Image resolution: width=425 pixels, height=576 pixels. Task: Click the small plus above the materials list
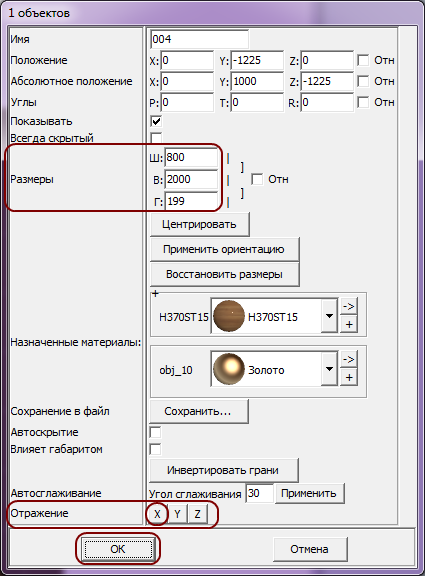pyautogui.click(x=155, y=294)
